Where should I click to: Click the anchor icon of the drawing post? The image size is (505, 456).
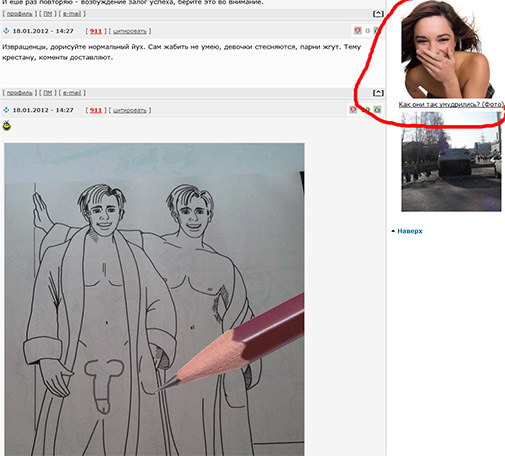tap(6, 110)
